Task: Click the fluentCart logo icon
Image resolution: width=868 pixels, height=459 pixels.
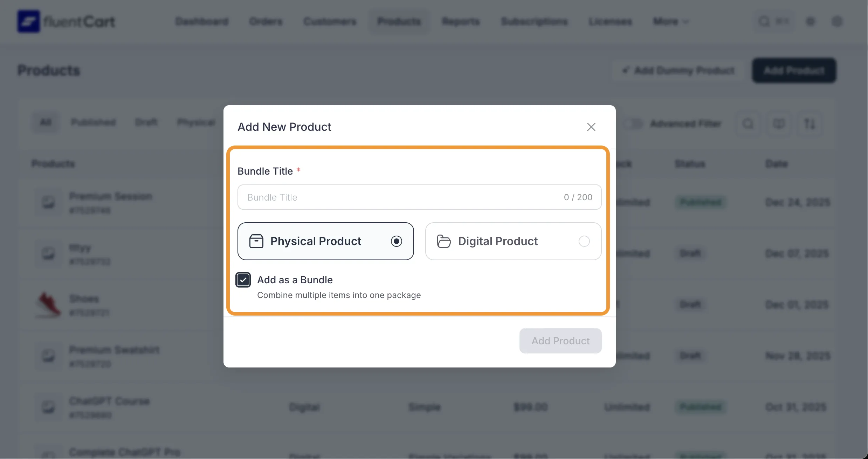Action: pos(29,21)
